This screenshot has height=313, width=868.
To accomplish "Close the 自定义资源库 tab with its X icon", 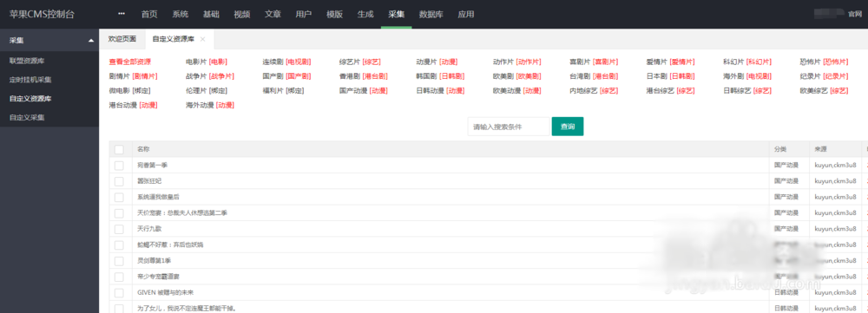I will (202, 39).
